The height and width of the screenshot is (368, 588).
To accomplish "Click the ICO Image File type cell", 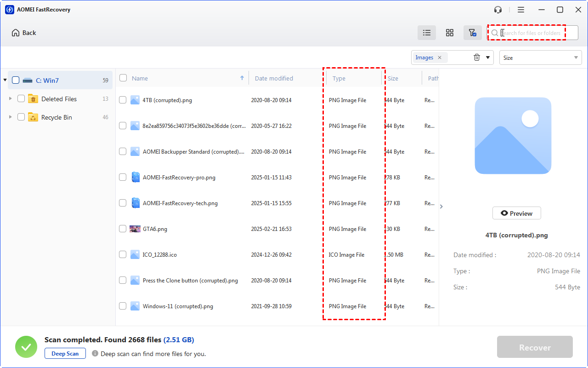I will click(x=347, y=254).
